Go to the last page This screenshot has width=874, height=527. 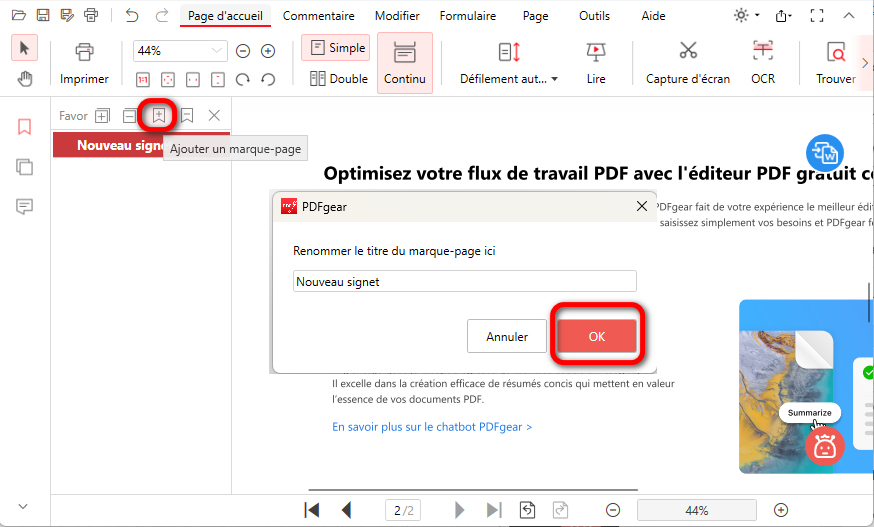tap(494, 510)
